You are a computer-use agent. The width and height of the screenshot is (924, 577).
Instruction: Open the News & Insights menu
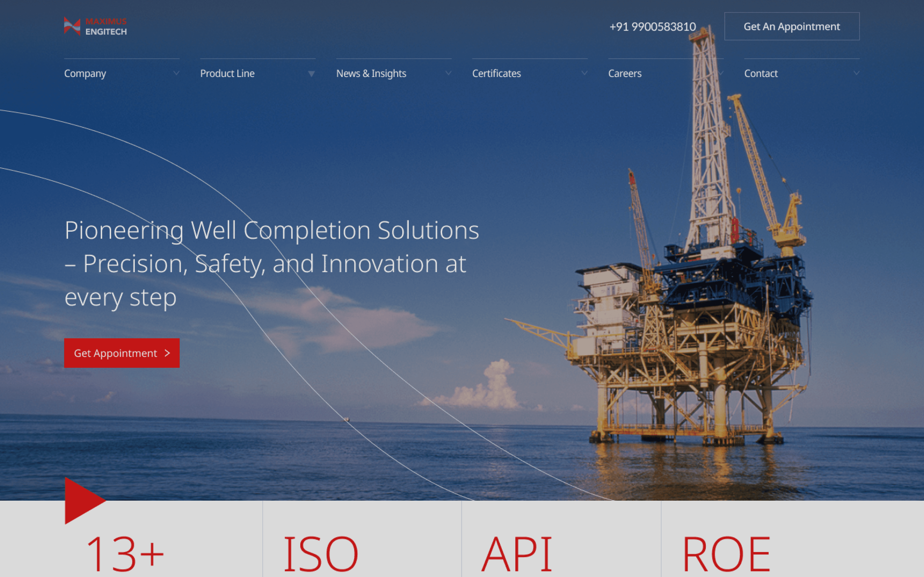(371, 73)
